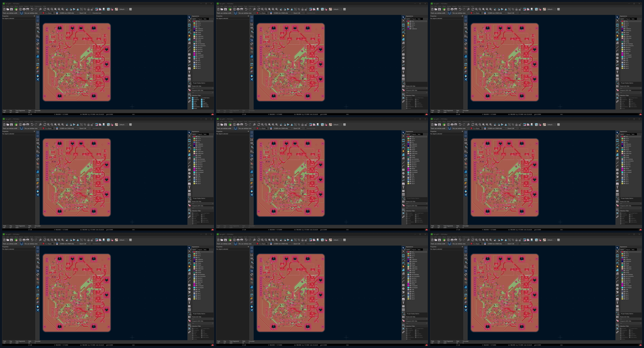The width and height of the screenshot is (644, 348).
Task: Select Add Vias tool in top-left window
Action: click(x=190, y=36)
